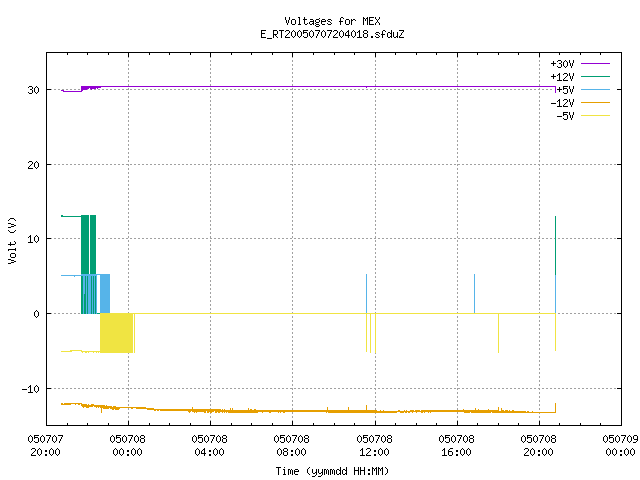
Task: Click the x-axis label 050708 00:00
Action: [127, 445]
